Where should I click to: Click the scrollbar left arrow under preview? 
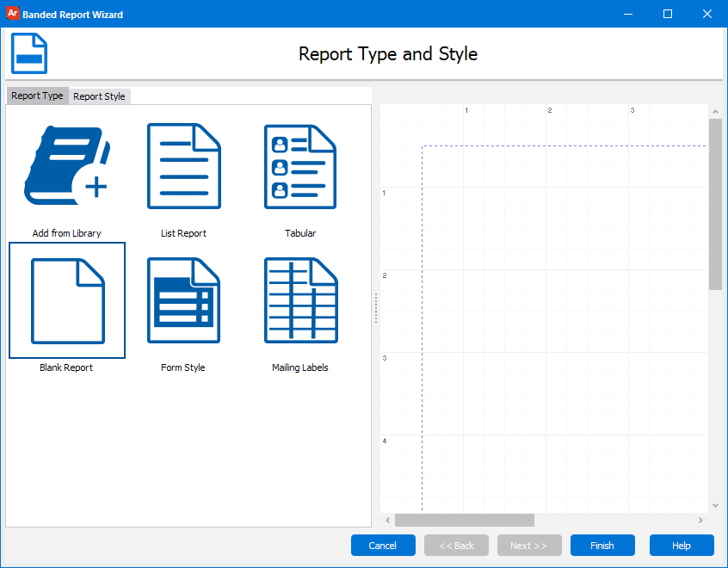pyautogui.click(x=386, y=520)
